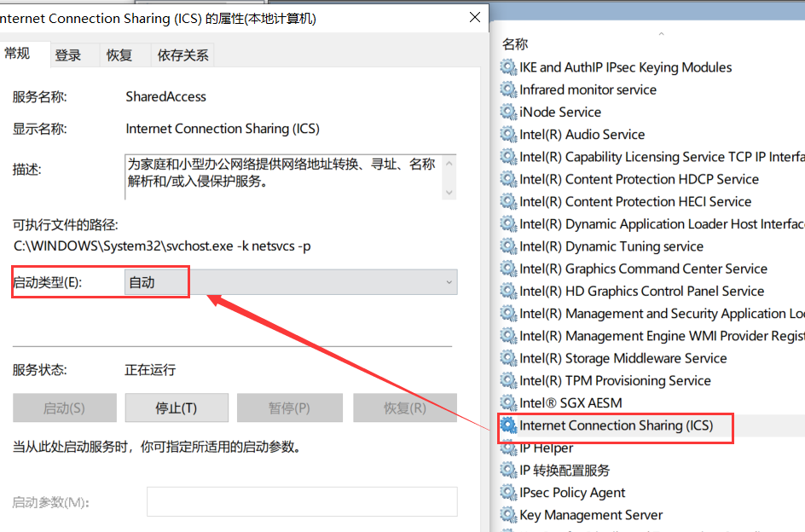Click gear icon of Intel(R) Management and Security Application

coord(508,314)
